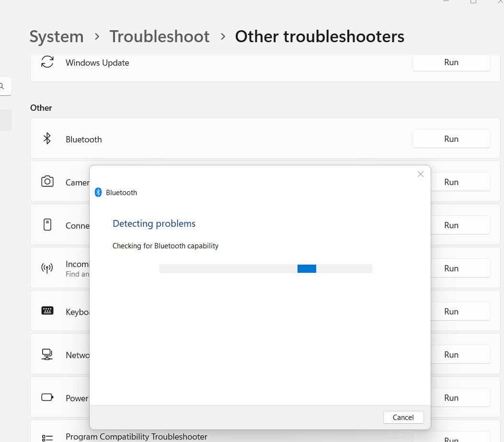Run the Power troubleshooter
The height and width of the screenshot is (442, 504).
[x=460, y=397]
